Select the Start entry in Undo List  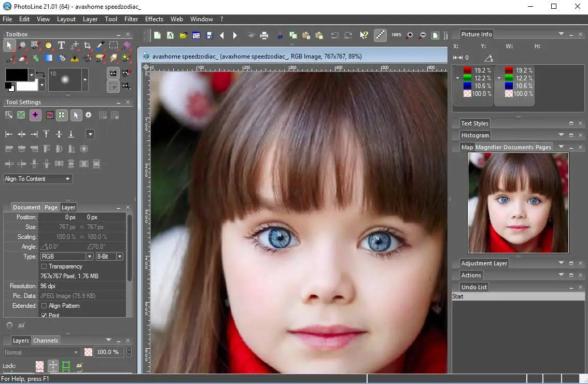click(x=518, y=296)
